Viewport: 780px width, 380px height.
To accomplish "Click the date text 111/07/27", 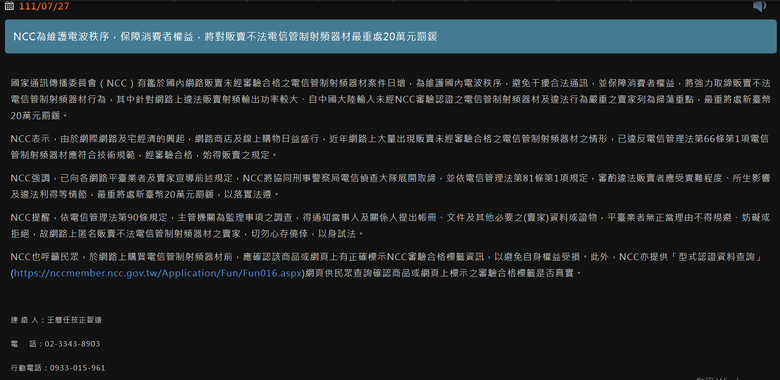I will (x=44, y=6).
